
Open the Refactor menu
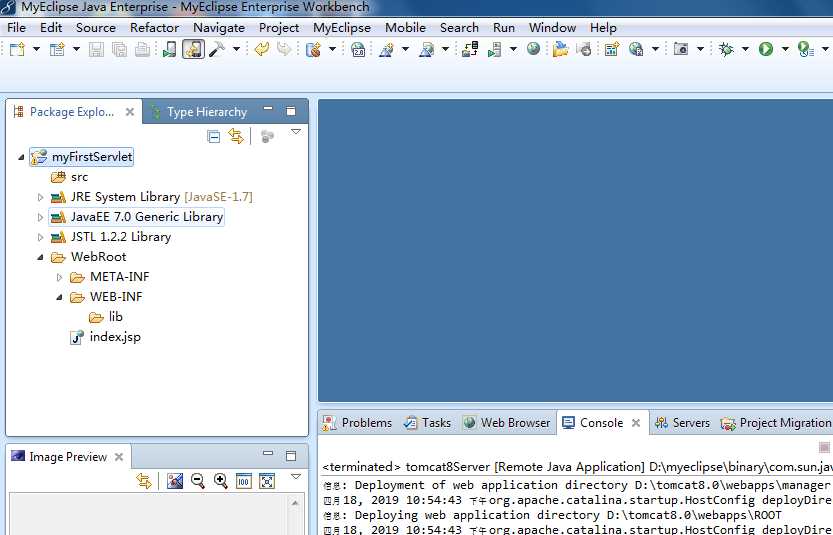155,28
